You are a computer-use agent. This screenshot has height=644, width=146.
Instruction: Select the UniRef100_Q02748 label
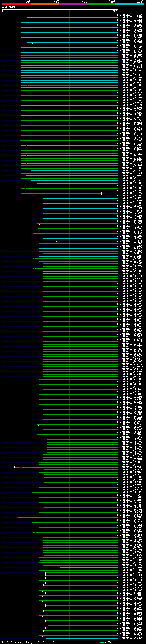pos(131,515)
